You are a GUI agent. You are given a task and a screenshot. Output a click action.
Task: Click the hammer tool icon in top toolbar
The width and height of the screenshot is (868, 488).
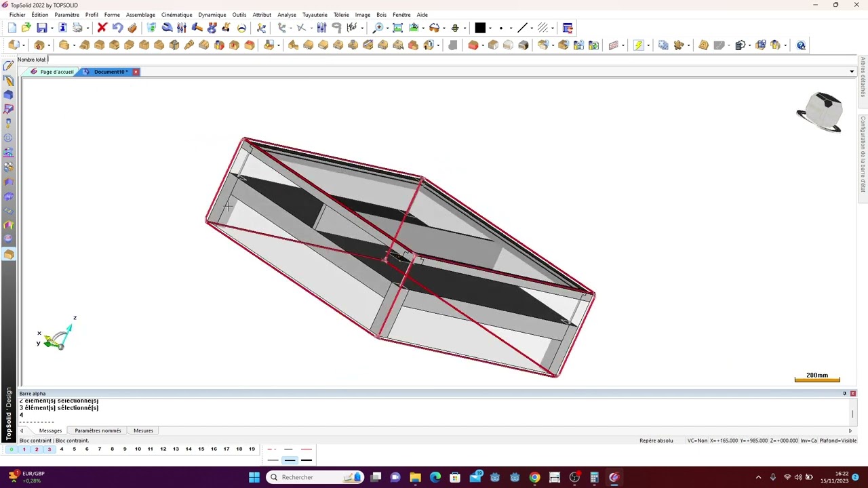coord(197,28)
